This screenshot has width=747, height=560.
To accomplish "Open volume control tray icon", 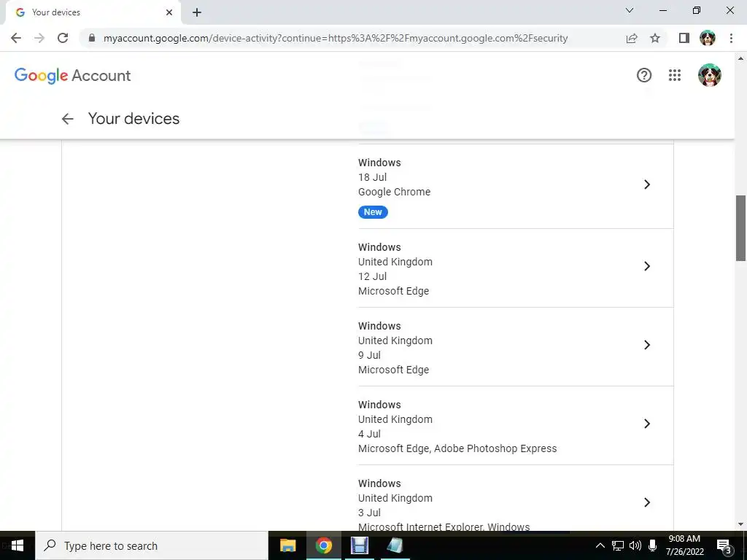I will coord(635,545).
